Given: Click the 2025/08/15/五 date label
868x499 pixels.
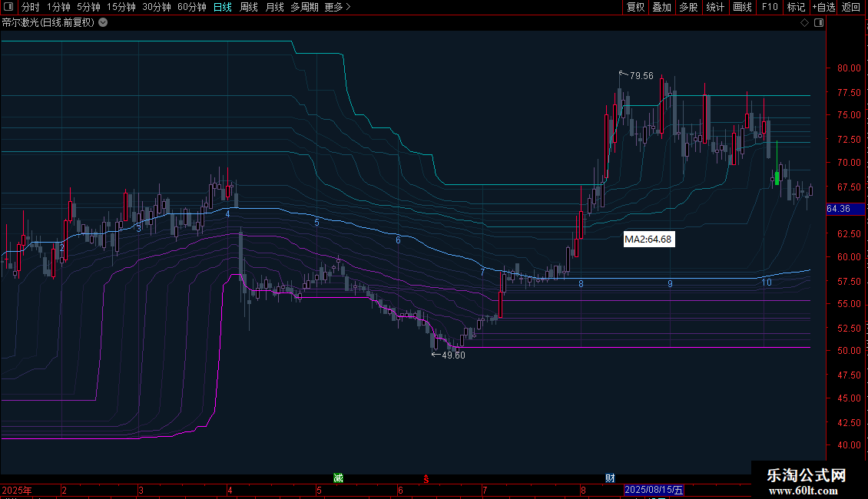Looking at the screenshot, I should [x=654, y=490].
